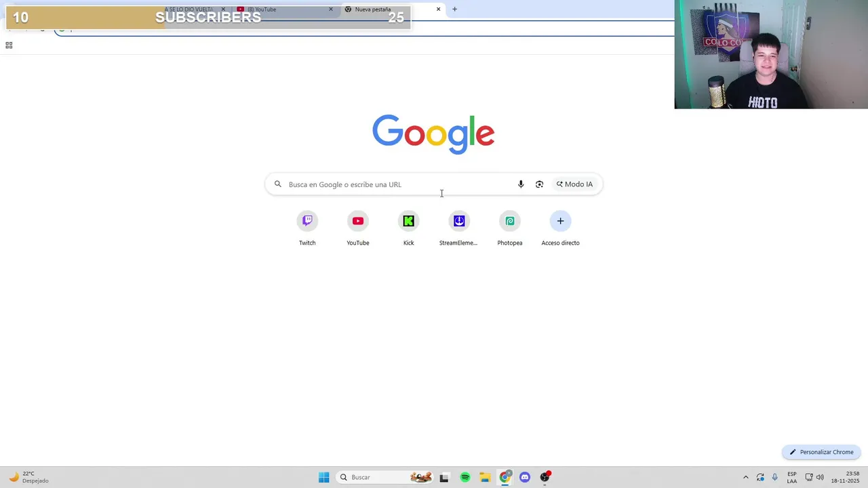Click the taskbar Buscar search box
Viewport: 868px width, 488px height.
[x=385, y=477]
